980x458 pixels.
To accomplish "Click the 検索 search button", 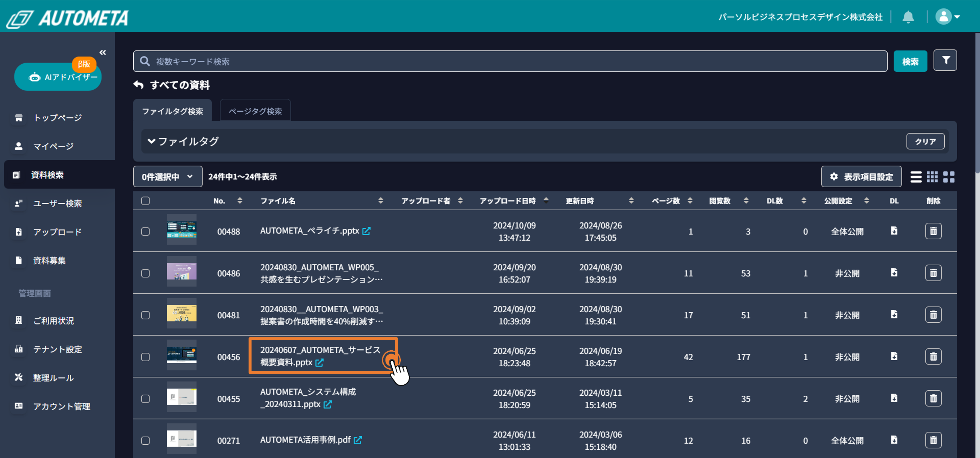I will (x=910, y=62).
